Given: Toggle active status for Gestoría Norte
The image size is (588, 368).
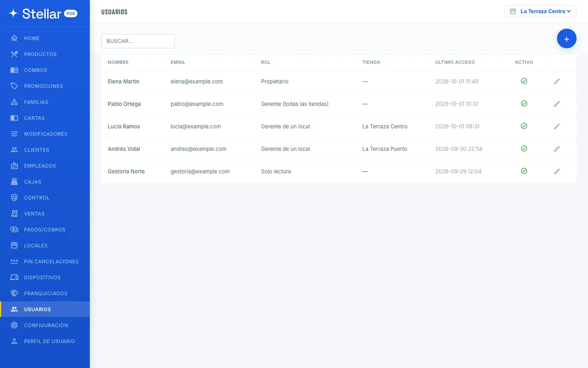Looking at the screenshot, I should coord(524,171).
